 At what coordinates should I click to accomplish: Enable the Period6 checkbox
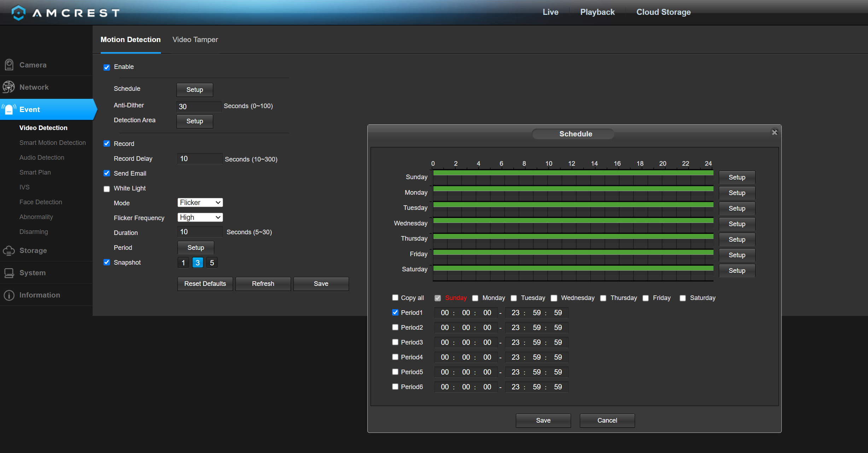click(395, 387)
